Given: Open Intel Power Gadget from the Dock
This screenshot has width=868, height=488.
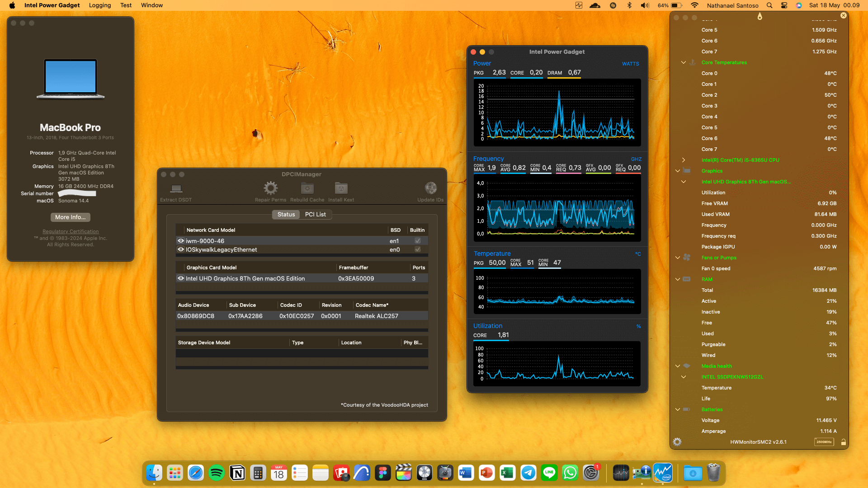Looking at the screenshot, I should tap(663, 473).
